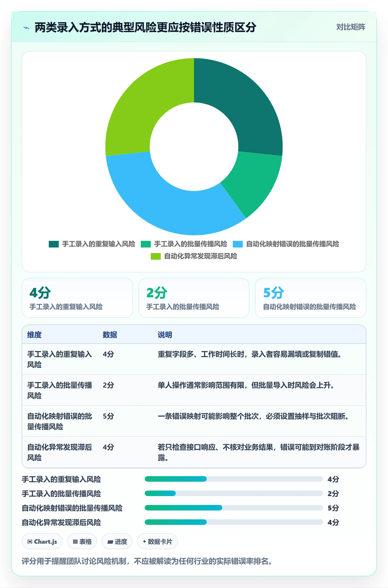The image size is (388, 588).
Task: Click the 2分 value in the table
Action: click(108, 385)
